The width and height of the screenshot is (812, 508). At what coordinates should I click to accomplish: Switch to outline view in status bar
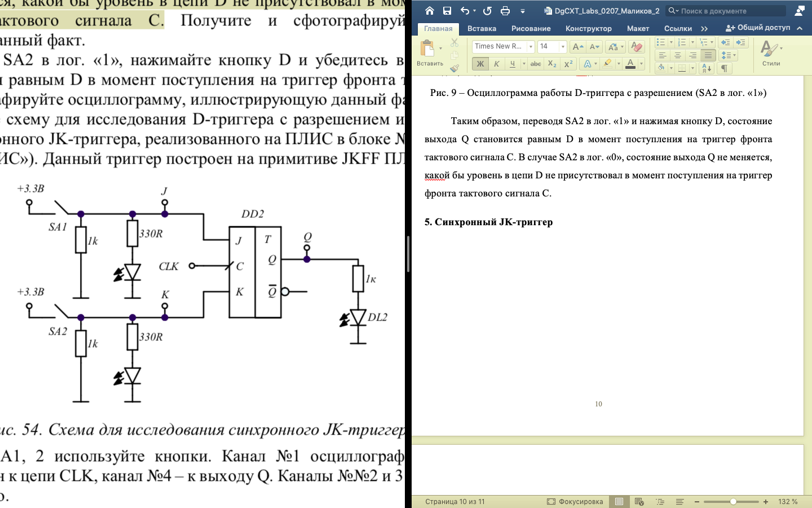(x=660, y=501)
